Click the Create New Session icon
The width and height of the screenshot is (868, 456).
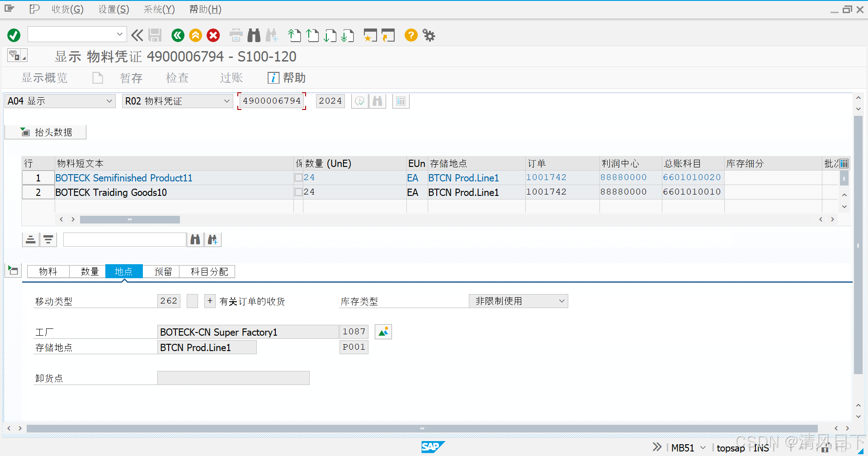click(x=370, y=35)
